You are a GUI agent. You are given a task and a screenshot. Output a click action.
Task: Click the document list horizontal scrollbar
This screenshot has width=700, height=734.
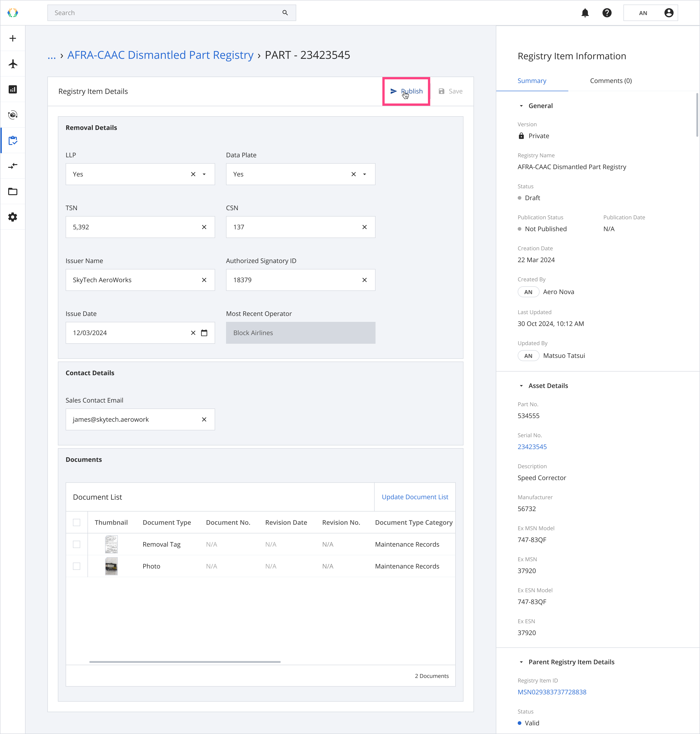pos(185,662)
